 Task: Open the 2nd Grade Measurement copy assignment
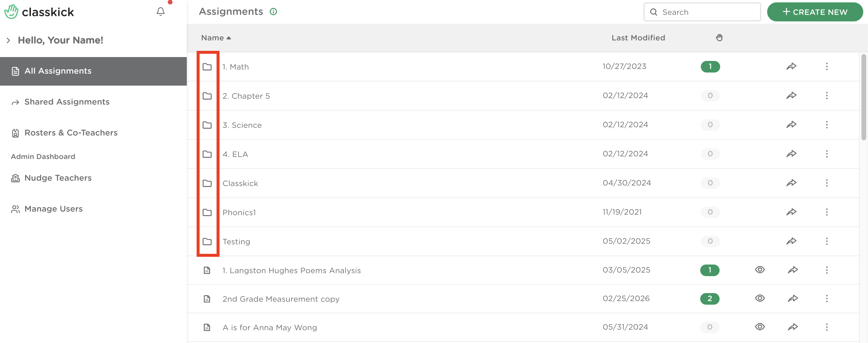(281, 299)
